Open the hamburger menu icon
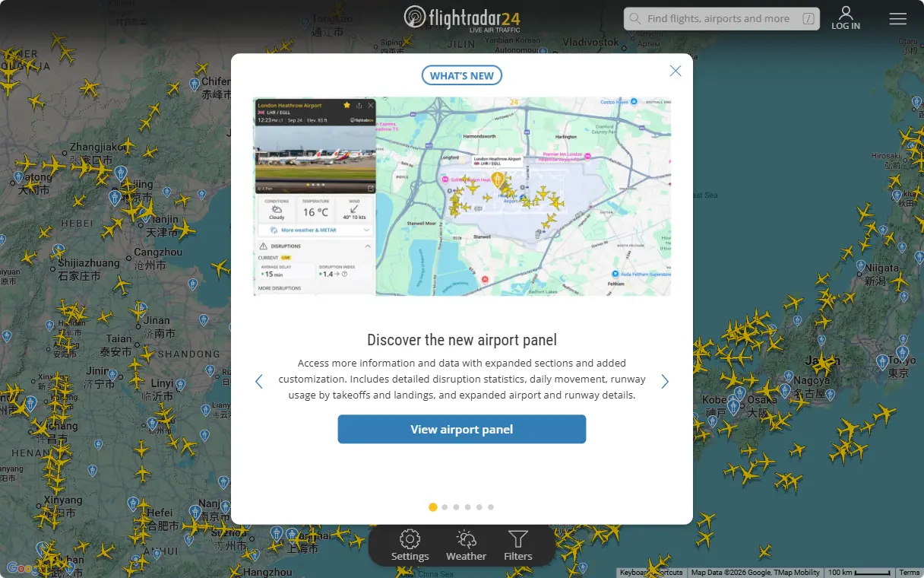924x578 pixels. click(x=898, y=19)
